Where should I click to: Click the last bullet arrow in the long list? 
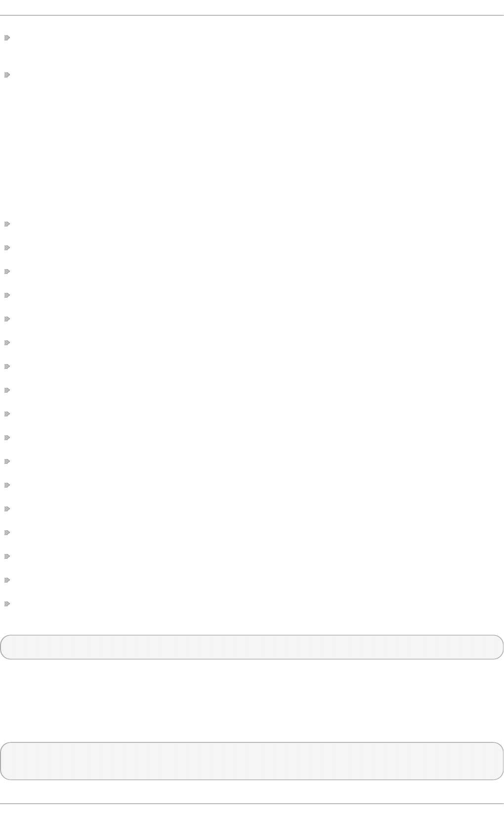tap(7, 604)
